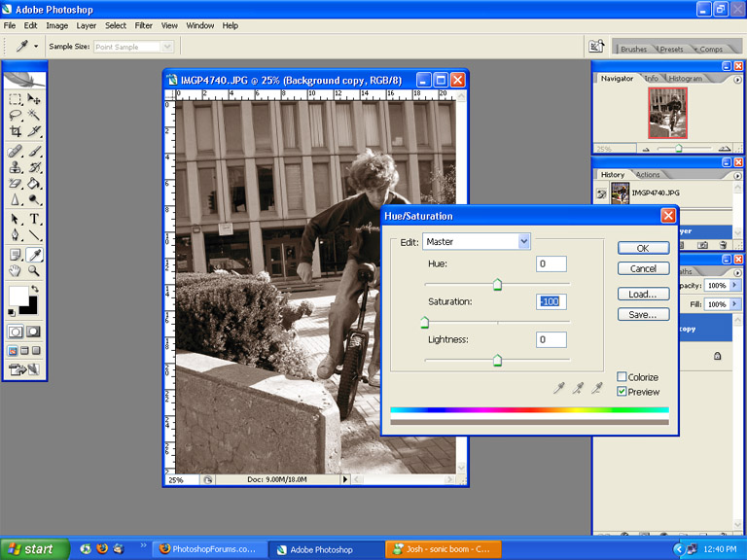The width and height of the screenshot is (747, 560).
Task: Switch to the Histogram tab
Action: click(685, 79)
